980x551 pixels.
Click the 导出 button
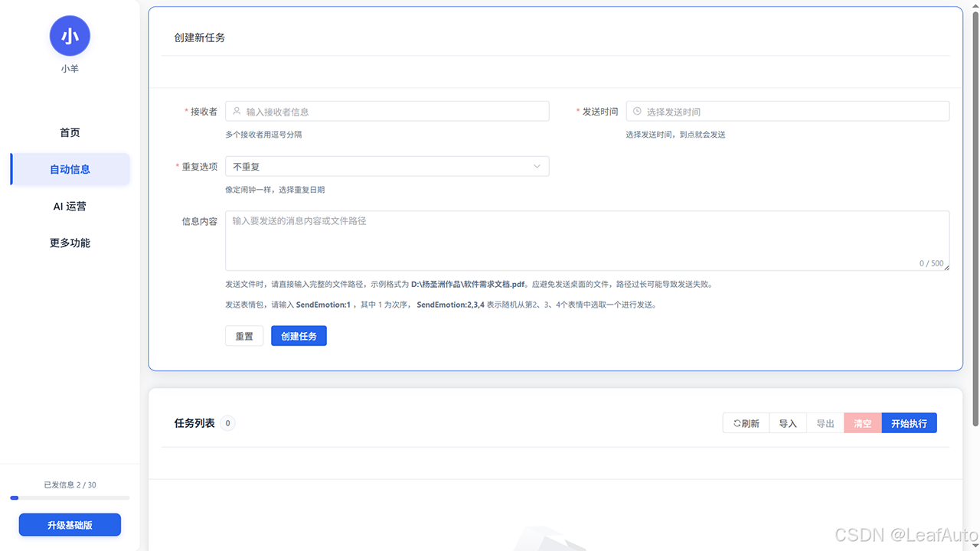click(x=825, y=422)
